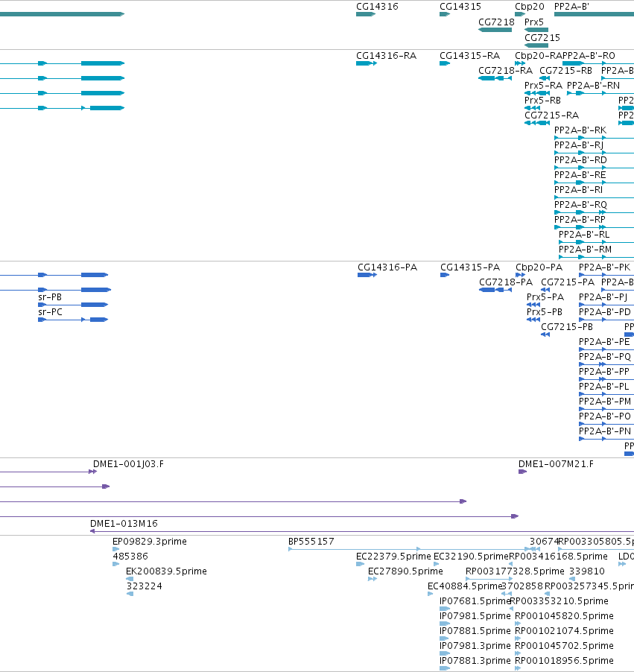Select transcript PP2A-B'-RM

[x=585, y=250]
